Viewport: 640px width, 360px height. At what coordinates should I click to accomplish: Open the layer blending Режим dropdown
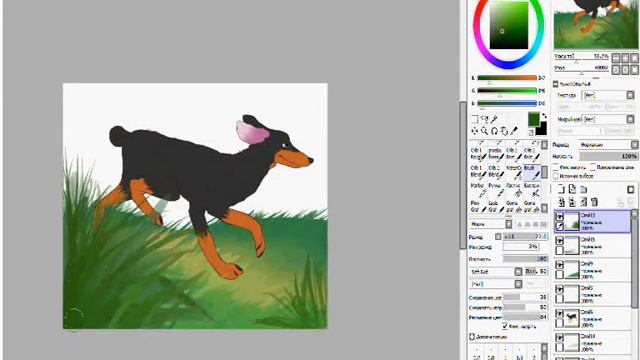coord(609,144)
